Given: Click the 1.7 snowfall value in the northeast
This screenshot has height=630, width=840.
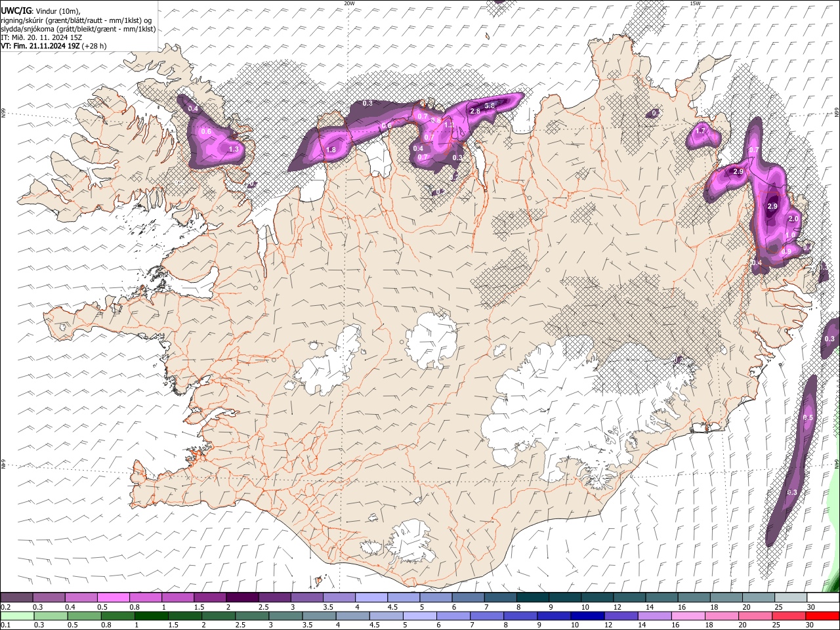Looking at the screenshot, I should (x=700, y=131).
